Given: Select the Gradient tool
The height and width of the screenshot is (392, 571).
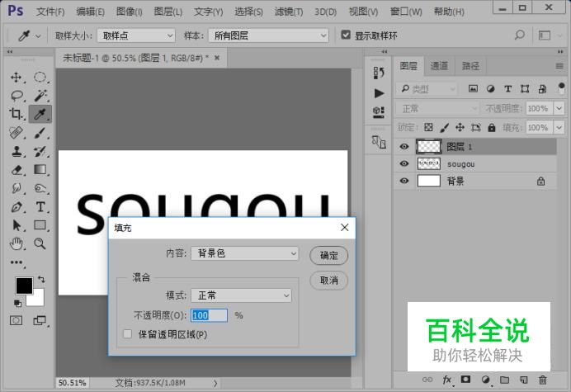Looking at the screenshot, I should (40, 169).
